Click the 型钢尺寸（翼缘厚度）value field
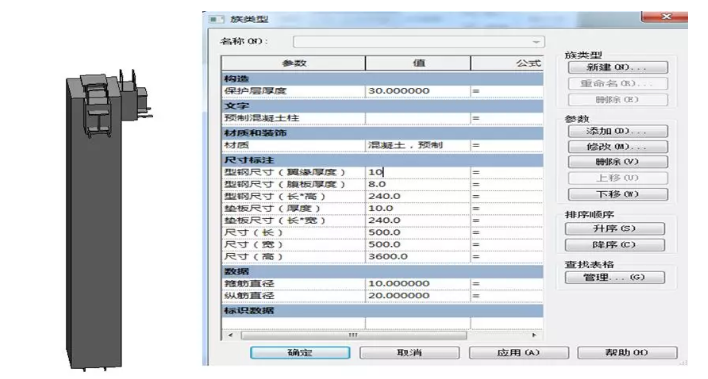708x379 pixels. (417, 172)
